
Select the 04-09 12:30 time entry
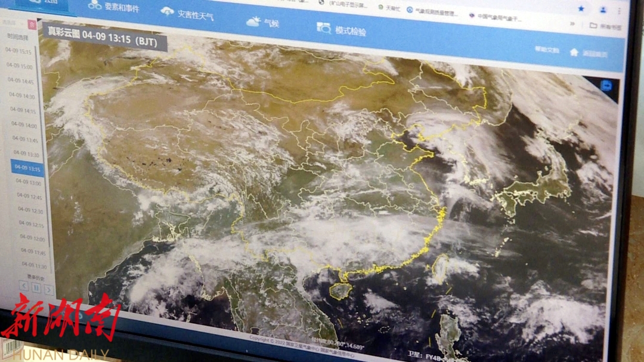point(29,211)
